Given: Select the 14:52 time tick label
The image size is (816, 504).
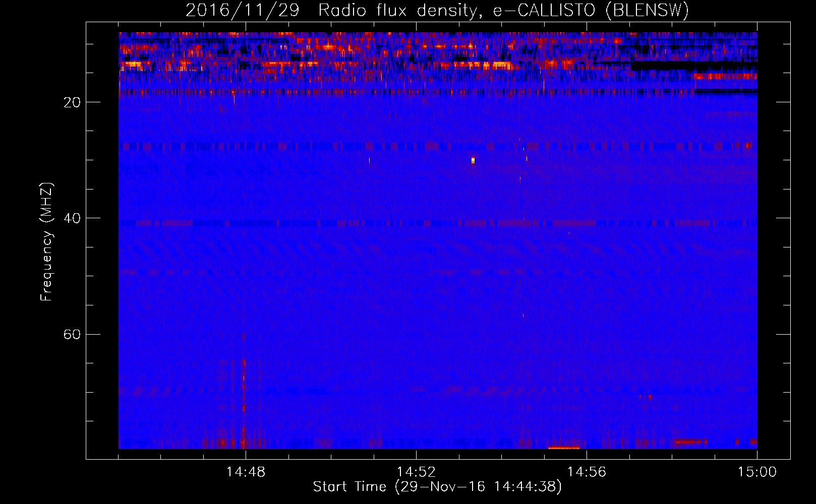Looking at the screenshot, I should pyautogui.click(x=416, y=472).
